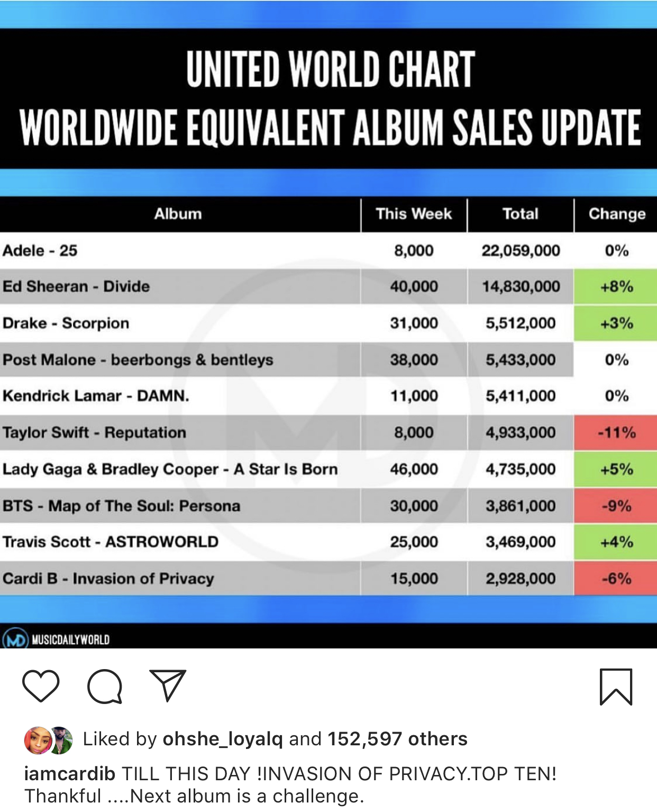
Task: Share post with paper plane icon
Action: (x=168, y=685)
